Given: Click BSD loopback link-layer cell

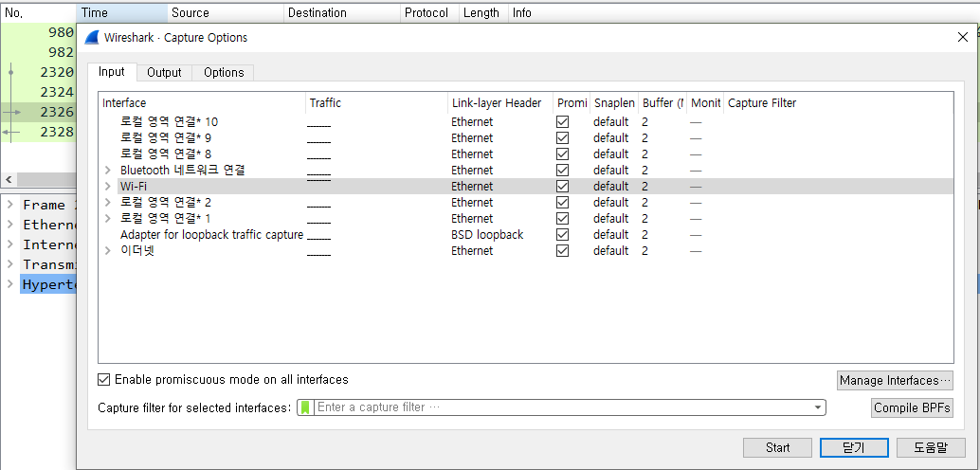Looking at the screenshot, I should tap(487, 235).
